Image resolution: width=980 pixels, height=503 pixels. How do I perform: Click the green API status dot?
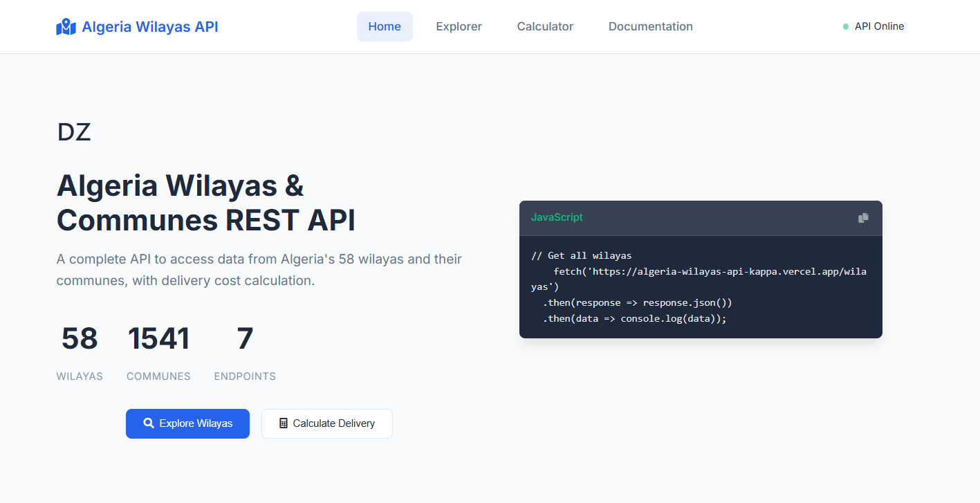pyautogui.click(x=845, y=27)
